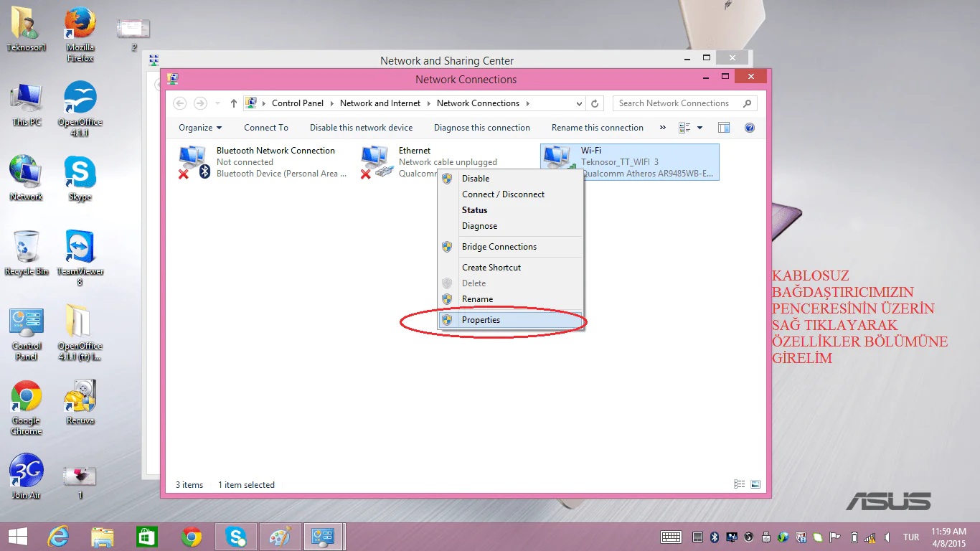980x551 pixels.
Task: Click the refresh address bar icon
Action: pos(595,104)
